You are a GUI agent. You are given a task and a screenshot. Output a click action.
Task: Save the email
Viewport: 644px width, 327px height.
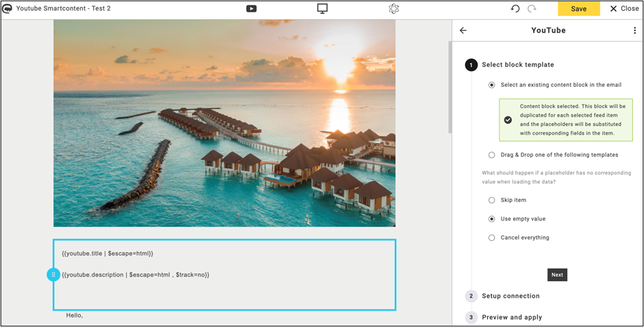tap(579, 9)
